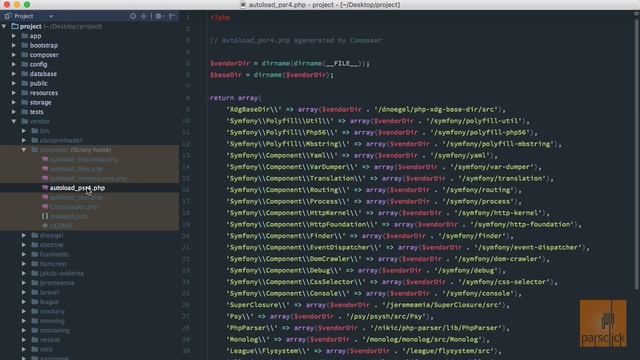Click the JSON braces icon of installed.json
Screen dimensions: 640x360
click(x=45, y=216)
